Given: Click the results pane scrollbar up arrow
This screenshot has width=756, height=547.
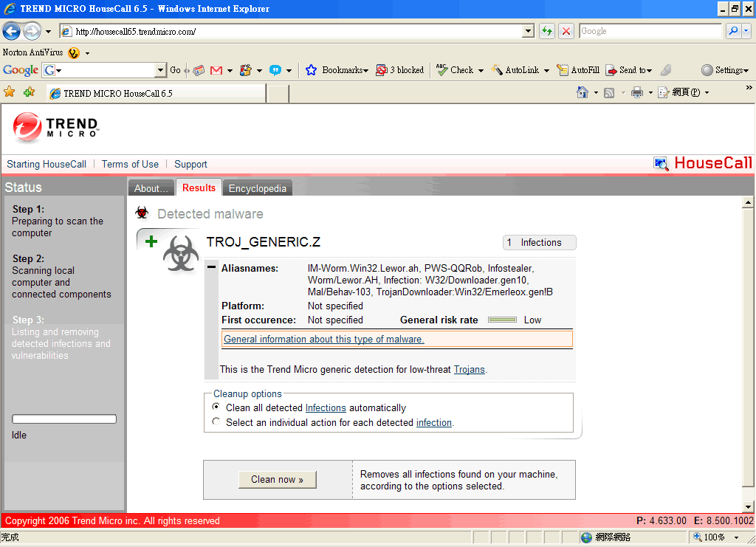Looking at the screenshot, I should tap(748, 202).
